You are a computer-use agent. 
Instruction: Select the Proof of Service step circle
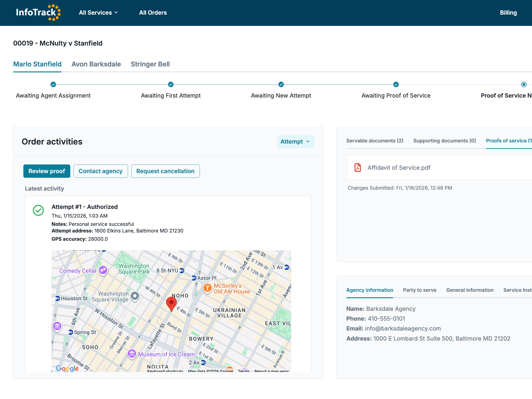click(523, 84)
